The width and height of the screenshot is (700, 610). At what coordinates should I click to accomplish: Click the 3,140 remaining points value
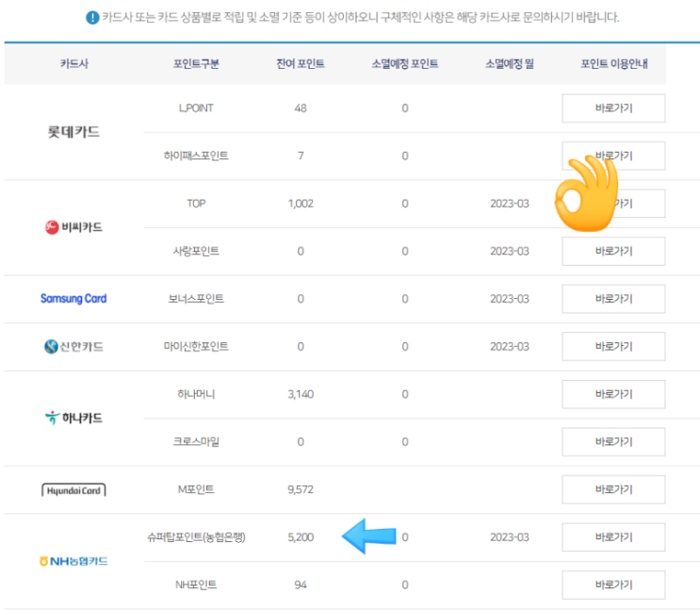pyautogui.click(x=301, y=394)
